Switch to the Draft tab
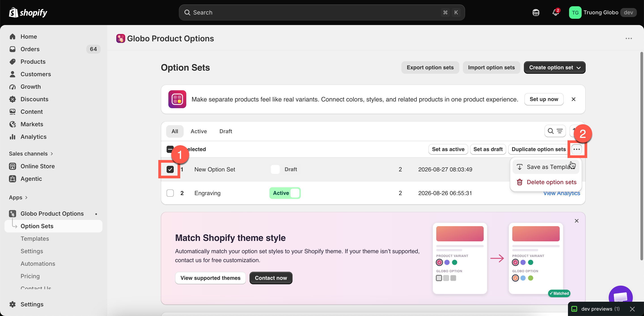The image size is (644, 316). [226, 131]
